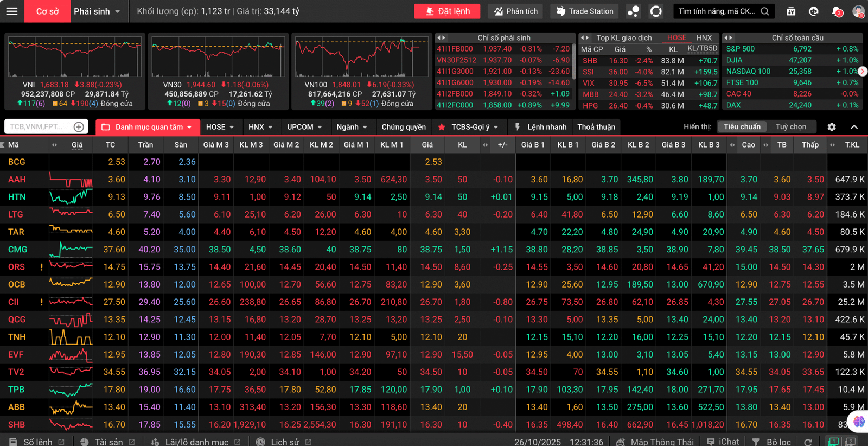This screenshot has height=446, width=868.
Task: Click the add stock plus icon
Action: 79,127
